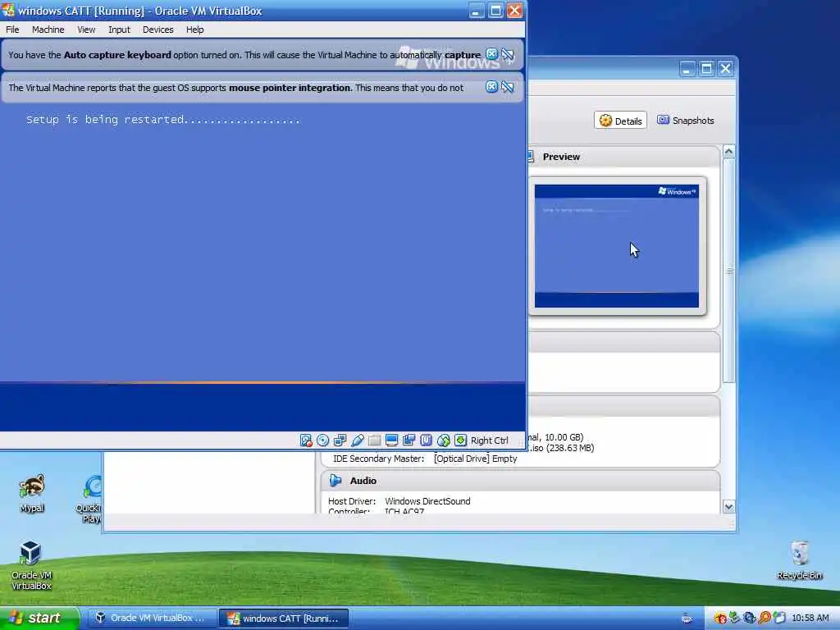Switch to Snapshots view in VirtualBox Manager
This screenshot has height=630, width=840.
[686, 121]
